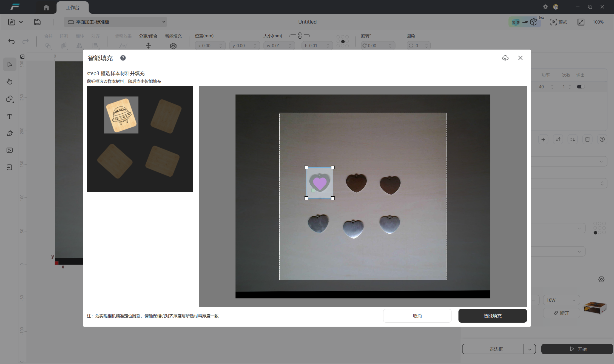Select the pen drawing tool
Viewport: 614px width, 364px height.
click(x=10, y=133)
